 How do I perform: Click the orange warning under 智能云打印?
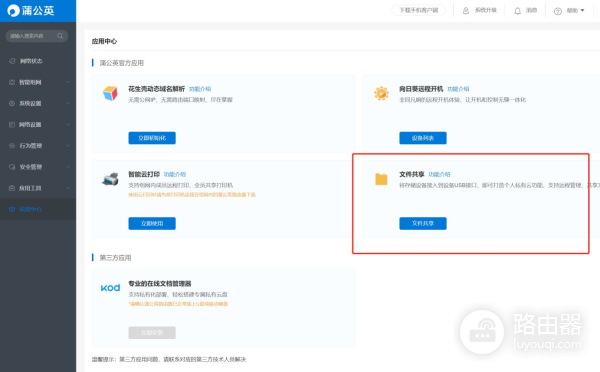click(192, 195)
